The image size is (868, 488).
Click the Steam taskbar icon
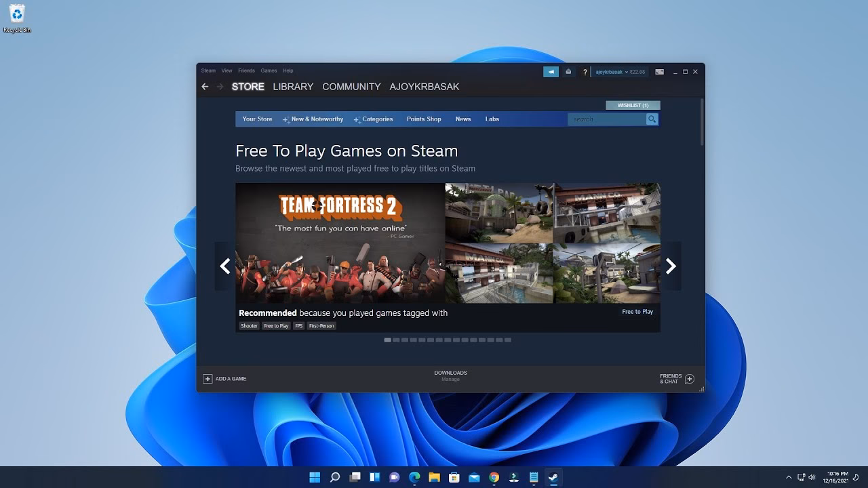[x=553, y=477]
